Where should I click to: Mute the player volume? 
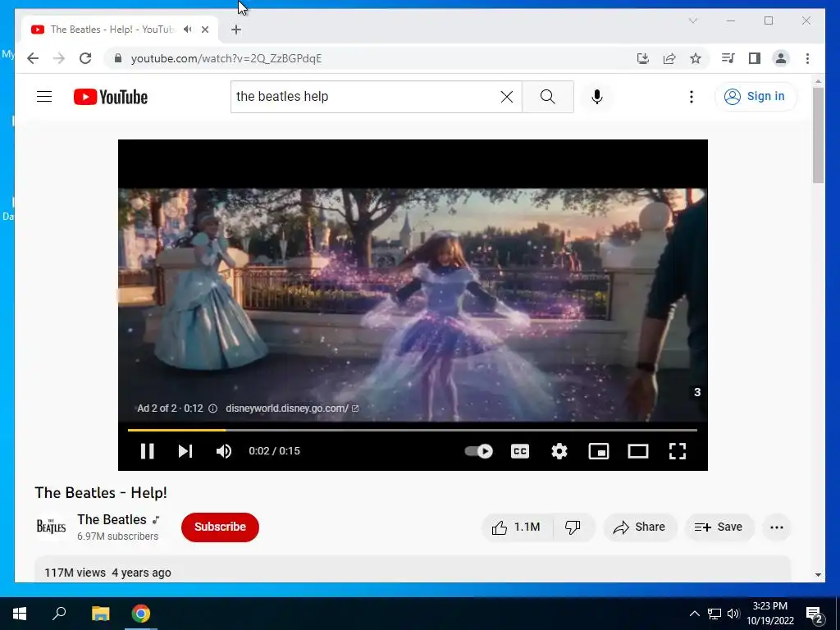point(224,451)
